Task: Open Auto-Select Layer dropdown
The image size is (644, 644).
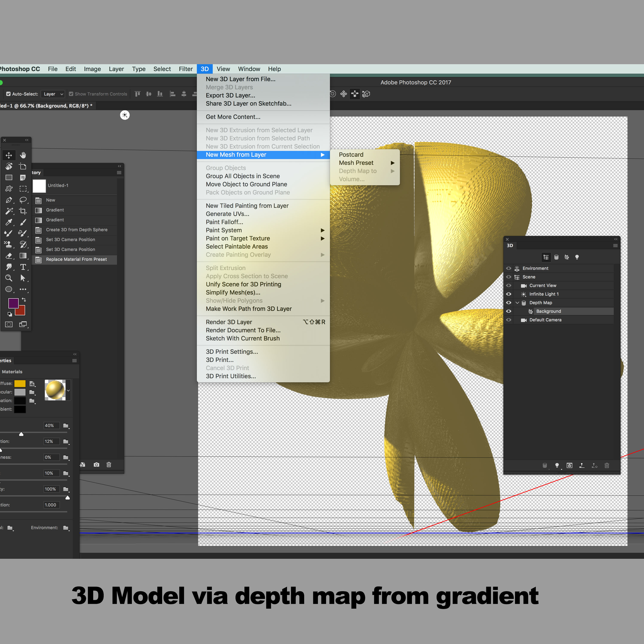Action: pyautogui.click(x=53, y=94)
